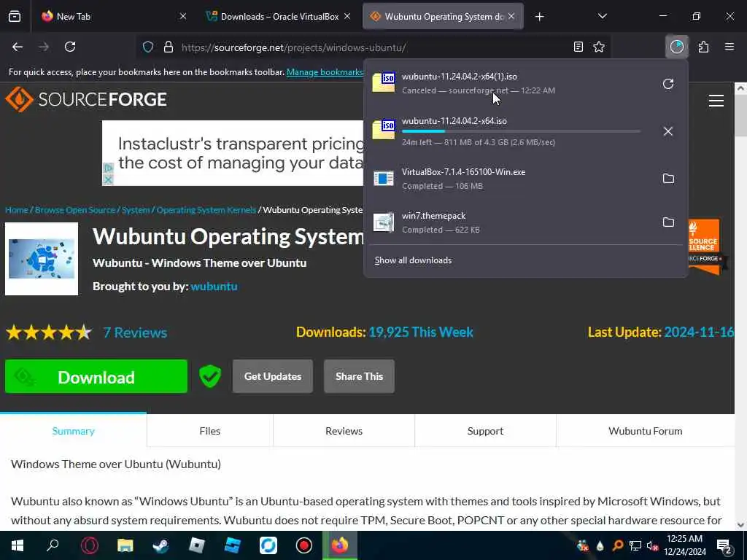Screen dimensions: 747x560
Task: Click Show all downloads
Action: point(413,260)
